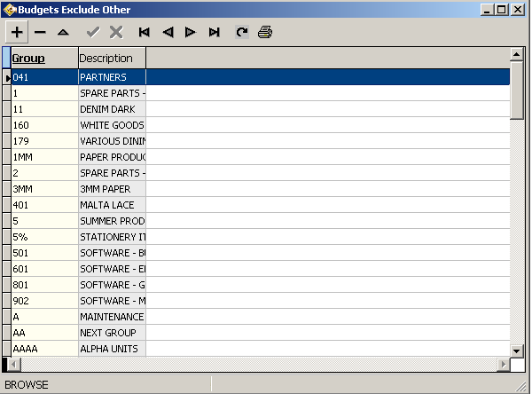This screenshot has width=532, height=394.
Task: Click the BROWSE status bar text
Action: (26, 385)
